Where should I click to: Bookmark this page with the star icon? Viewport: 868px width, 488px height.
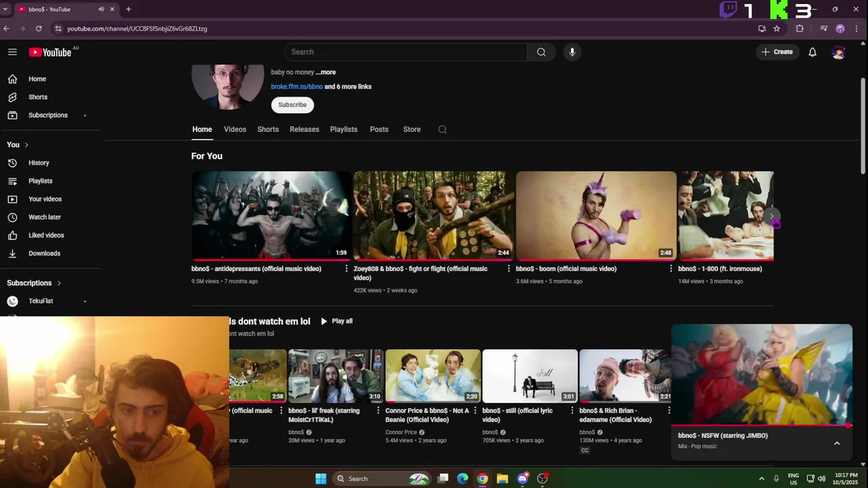tap(777, 28)
